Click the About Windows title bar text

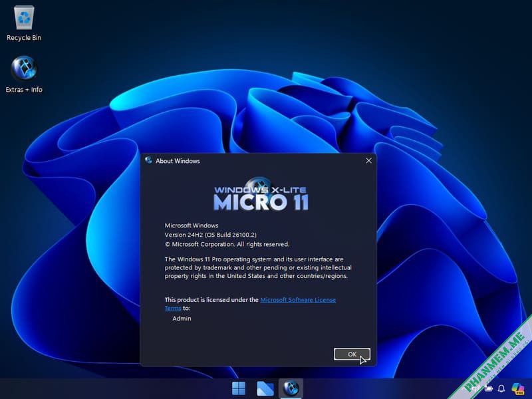(x=178, y=161)
